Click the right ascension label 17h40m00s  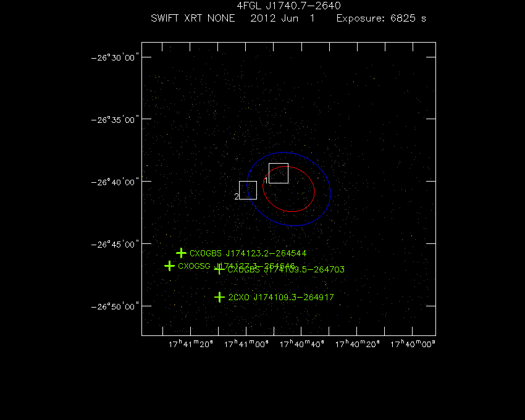click(x=413, y=344)
